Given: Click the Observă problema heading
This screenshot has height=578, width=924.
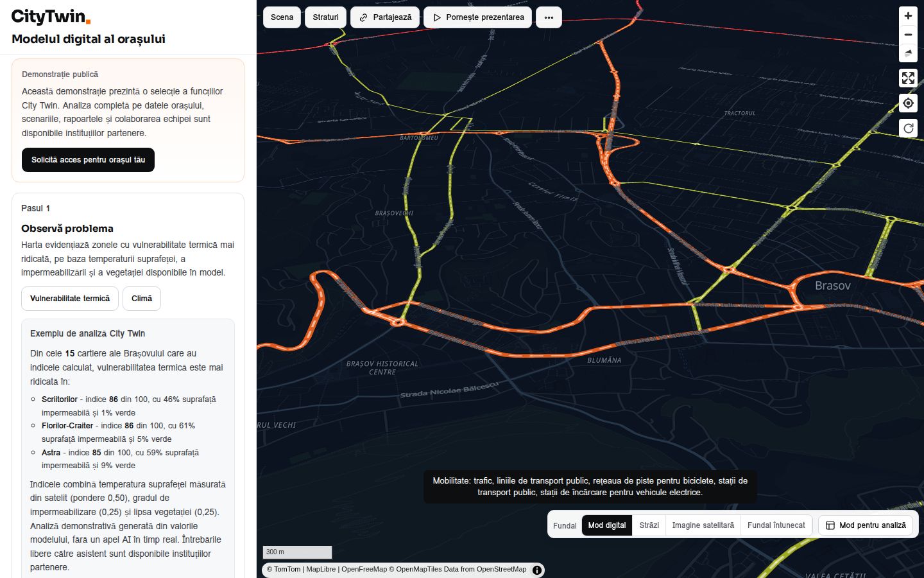Looking at the screenshot, I should pos(67,229).
